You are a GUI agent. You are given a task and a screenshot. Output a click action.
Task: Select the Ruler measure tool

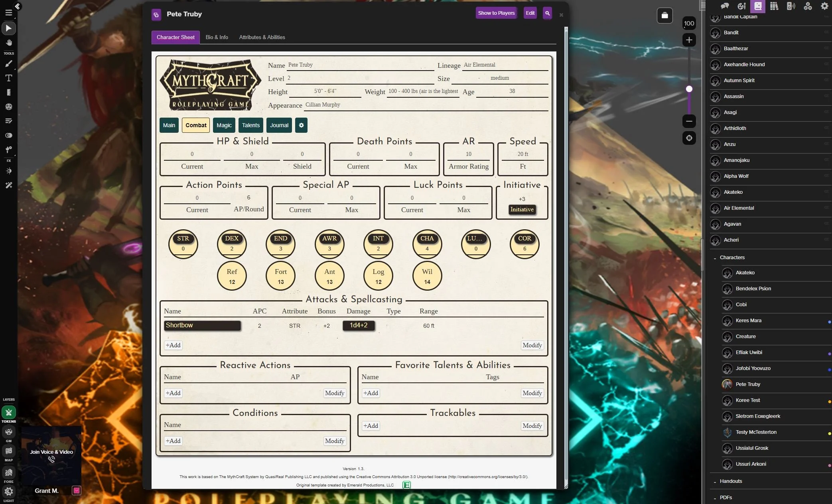(8, 93)
